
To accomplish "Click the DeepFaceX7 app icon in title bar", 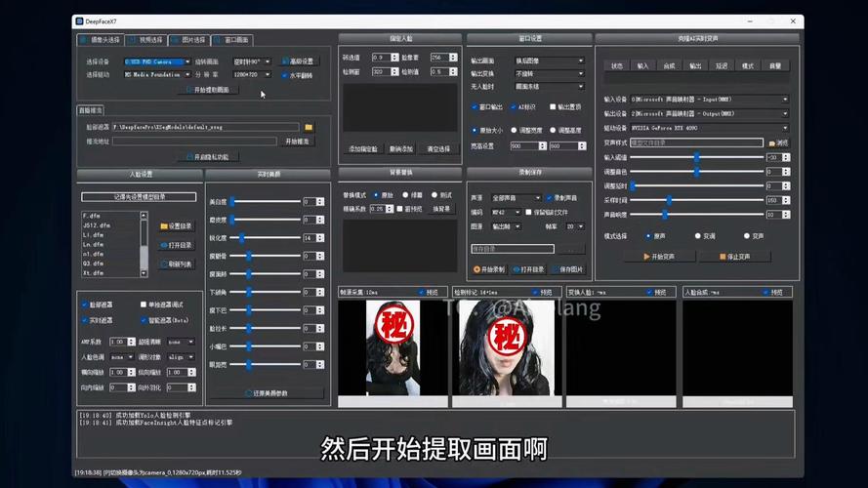I will [x=79, y=21].
